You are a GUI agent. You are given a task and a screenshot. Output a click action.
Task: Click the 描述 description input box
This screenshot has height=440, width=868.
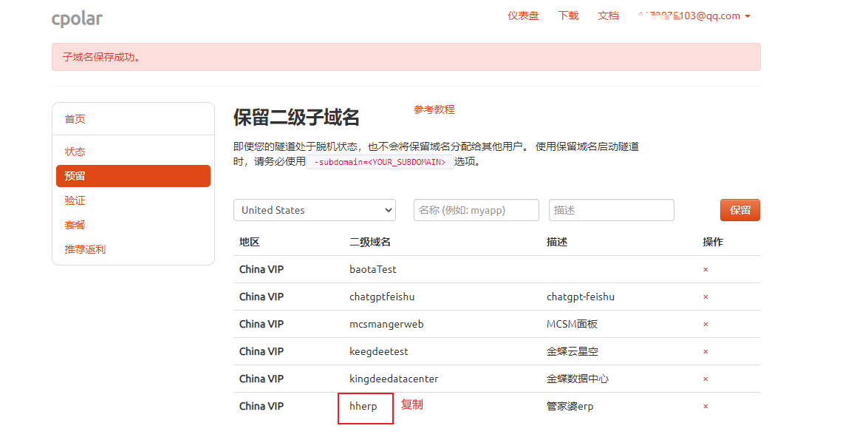611,210
